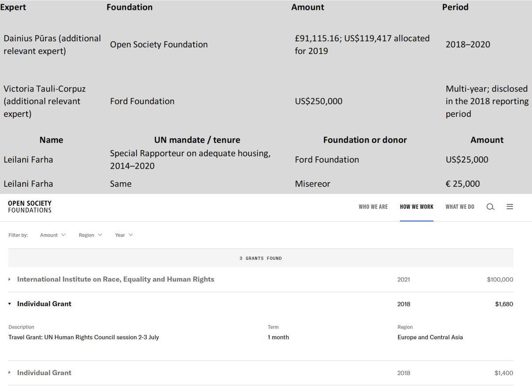Click the Period column header

(x=455, y=7)
